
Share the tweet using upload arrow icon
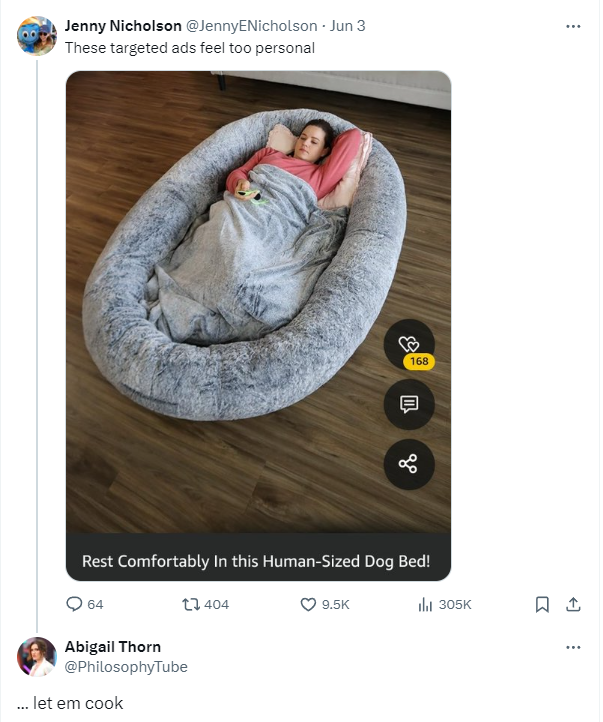point(573,604)
